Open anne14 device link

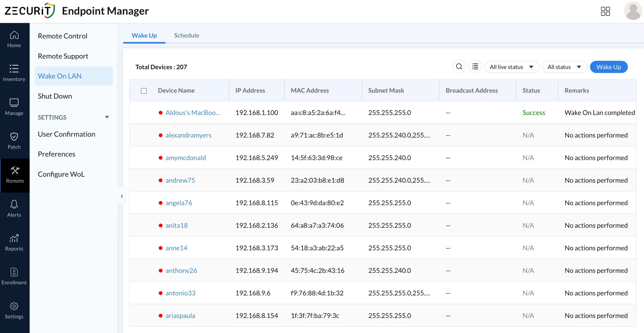pos(176,248)
